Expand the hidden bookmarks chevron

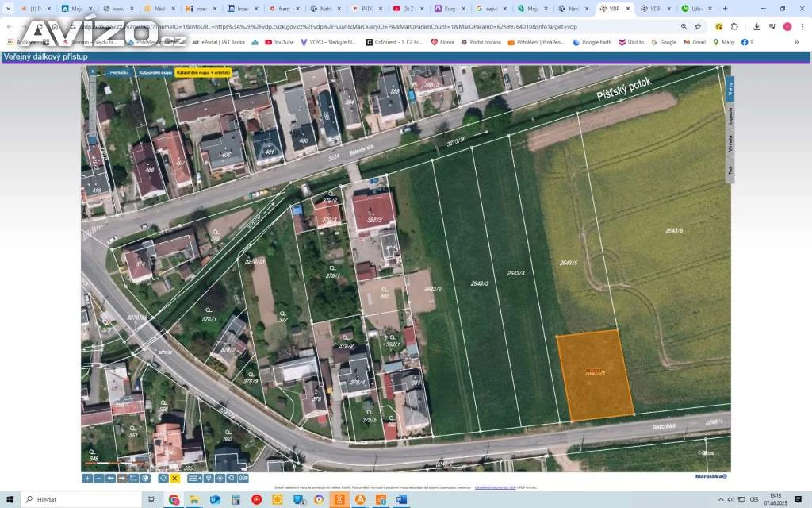(x=796, y=42)
